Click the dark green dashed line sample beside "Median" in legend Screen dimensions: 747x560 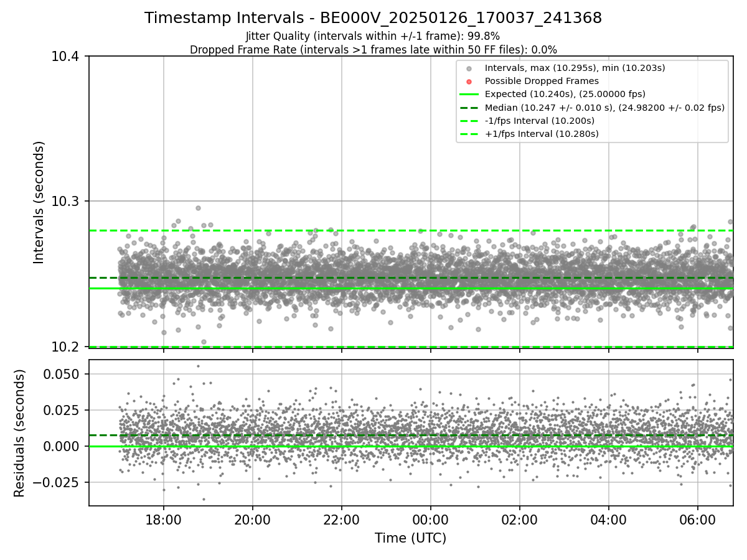point(469,108)
